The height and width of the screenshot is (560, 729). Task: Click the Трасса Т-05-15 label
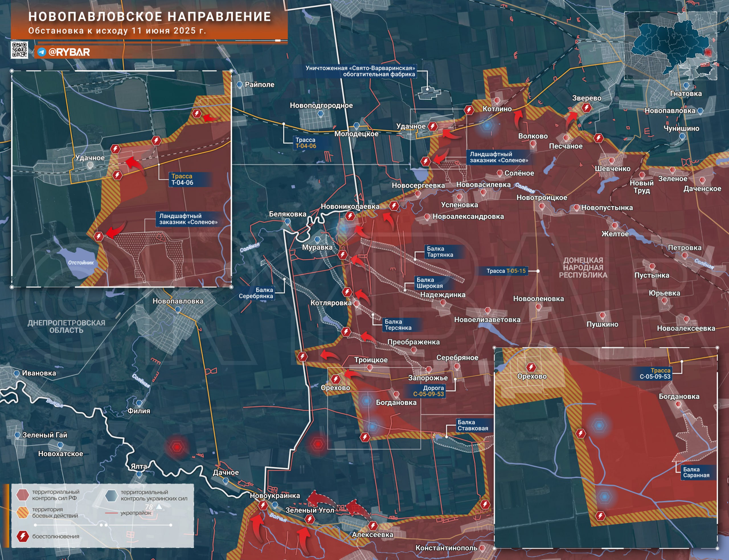[506, 271]
